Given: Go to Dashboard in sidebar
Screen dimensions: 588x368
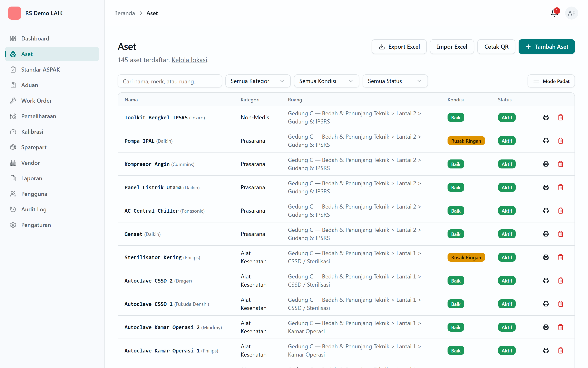Looking at the screenshot, I should (x=52, y=38).
